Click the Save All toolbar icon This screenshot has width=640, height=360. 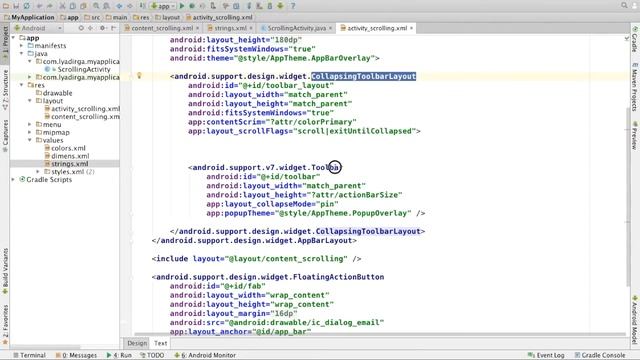(16, 6)
